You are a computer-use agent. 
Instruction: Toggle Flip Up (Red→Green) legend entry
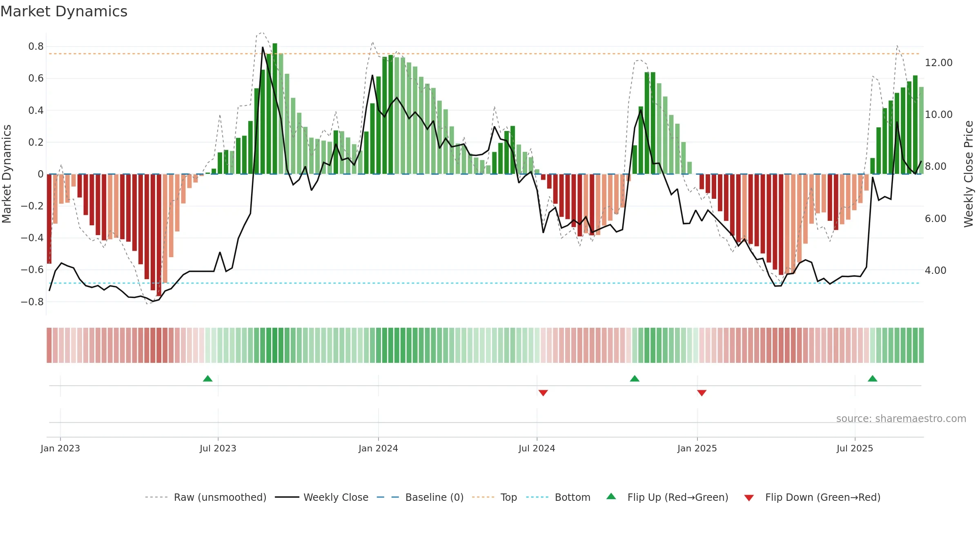(x=667, y=497)
